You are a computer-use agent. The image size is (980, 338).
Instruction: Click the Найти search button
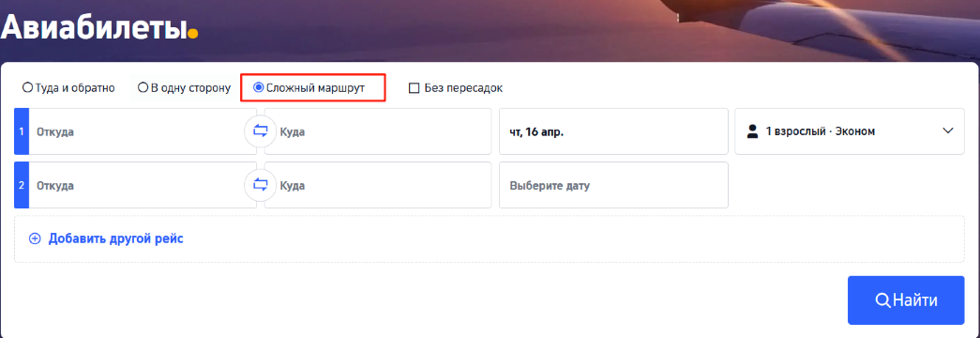point(906,300)
